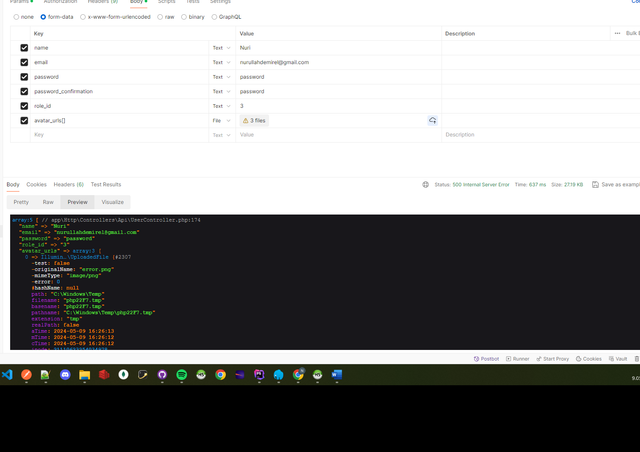Open the Chrome icon with profile badge
Viewport: 640px width, 452px height.
298,374
